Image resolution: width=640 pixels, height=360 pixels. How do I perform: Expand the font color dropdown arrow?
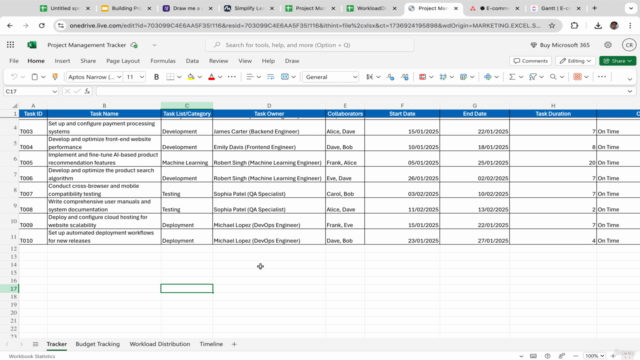[x=220, y=77]
